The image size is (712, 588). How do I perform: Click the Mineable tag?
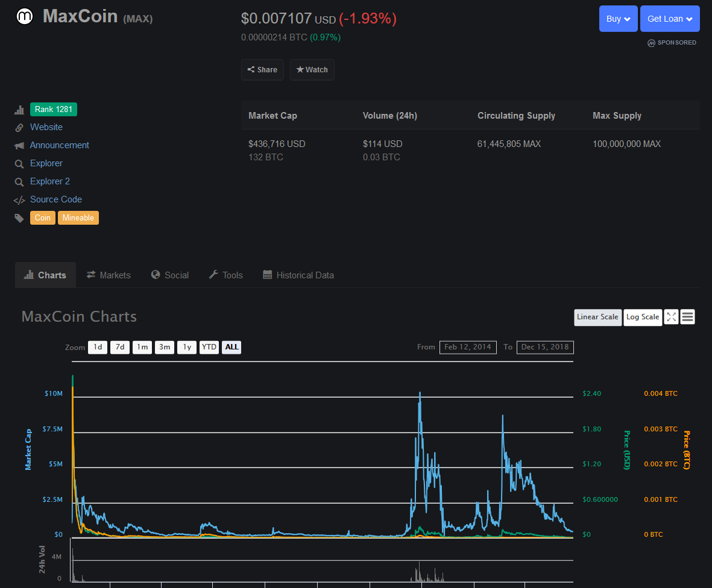tap(78, 217)
